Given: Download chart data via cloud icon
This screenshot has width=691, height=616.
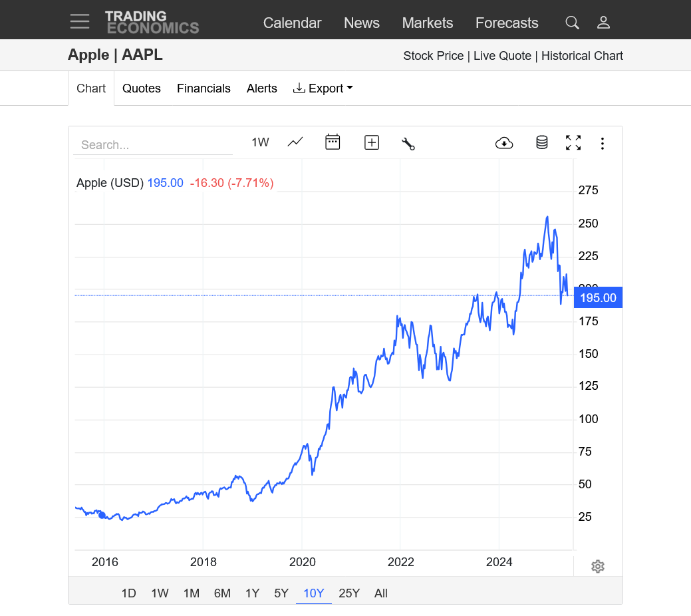Looking at the screenshot, I should click(504, 143).
